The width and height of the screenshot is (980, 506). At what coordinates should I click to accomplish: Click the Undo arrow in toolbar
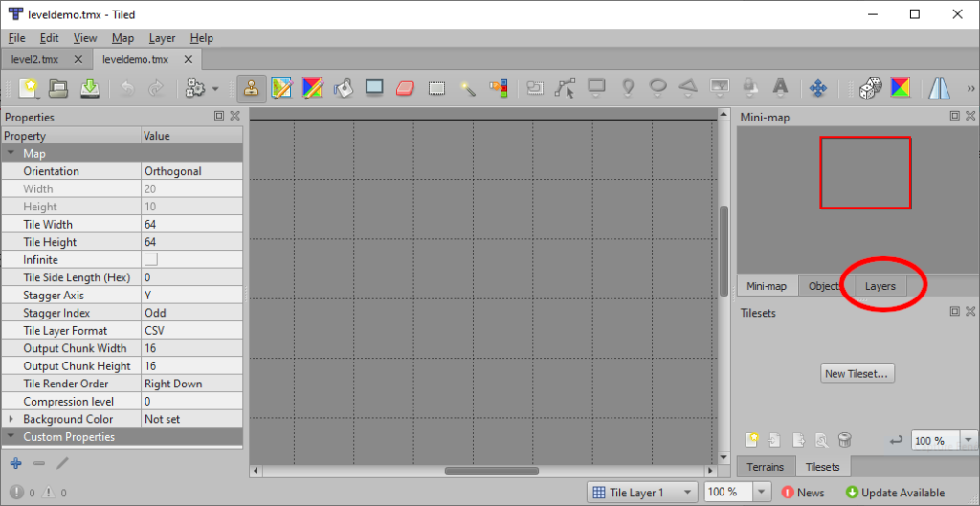tap(127, 89)
